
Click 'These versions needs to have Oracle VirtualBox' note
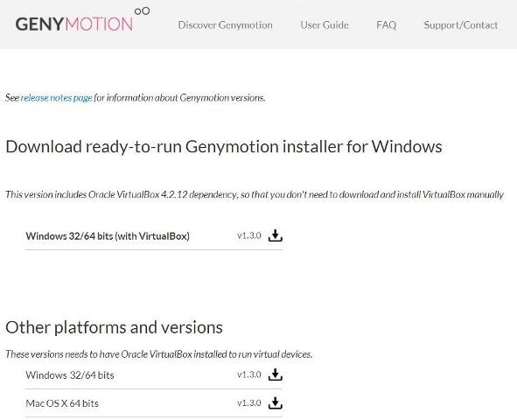tap(159, 354)
